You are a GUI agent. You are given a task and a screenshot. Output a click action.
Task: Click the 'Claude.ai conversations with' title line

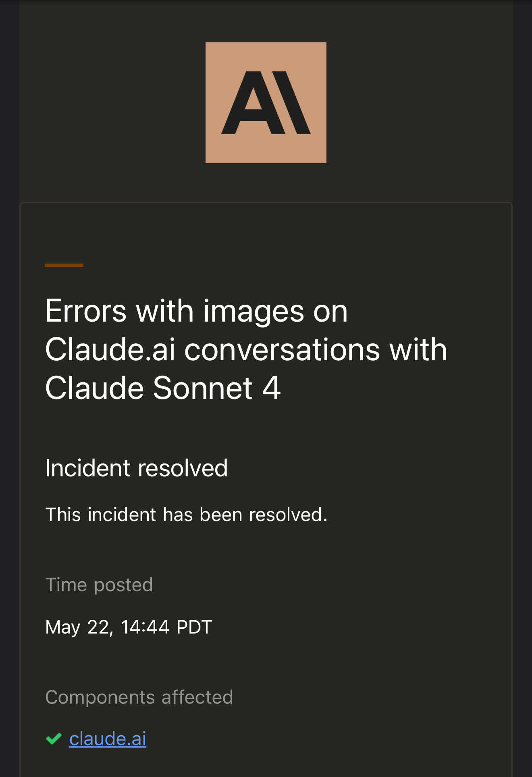tap(246, 349)
